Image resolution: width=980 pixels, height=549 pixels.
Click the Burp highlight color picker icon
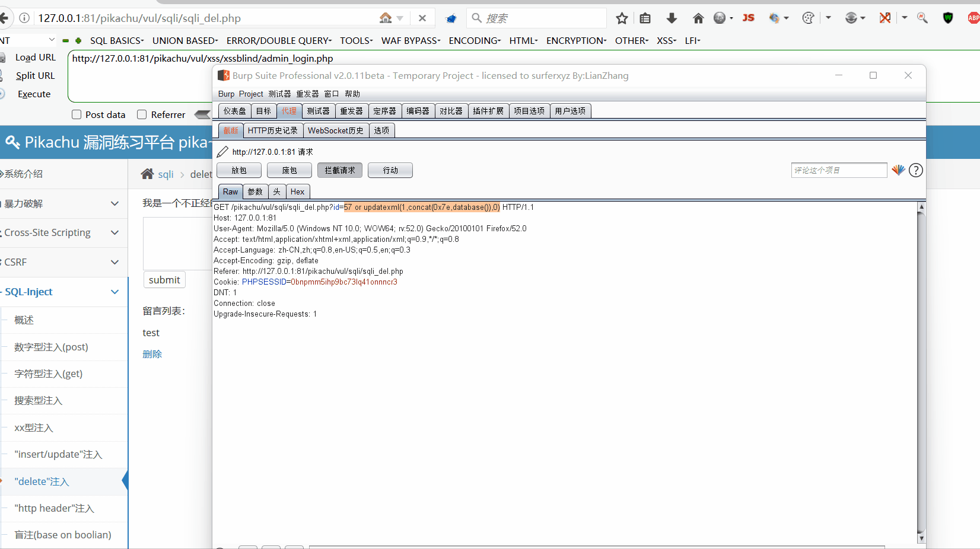tap(898, 170)
